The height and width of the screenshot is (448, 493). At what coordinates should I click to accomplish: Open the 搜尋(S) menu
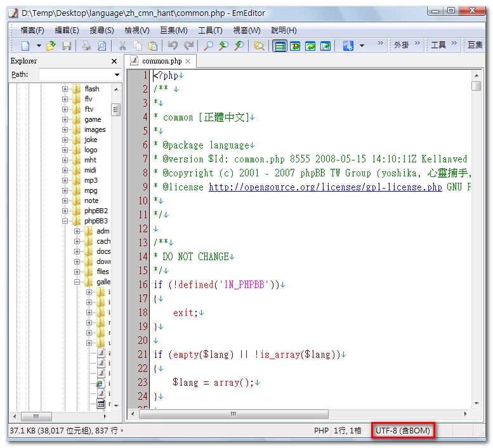pyautogui.click(x=102, y=30)
